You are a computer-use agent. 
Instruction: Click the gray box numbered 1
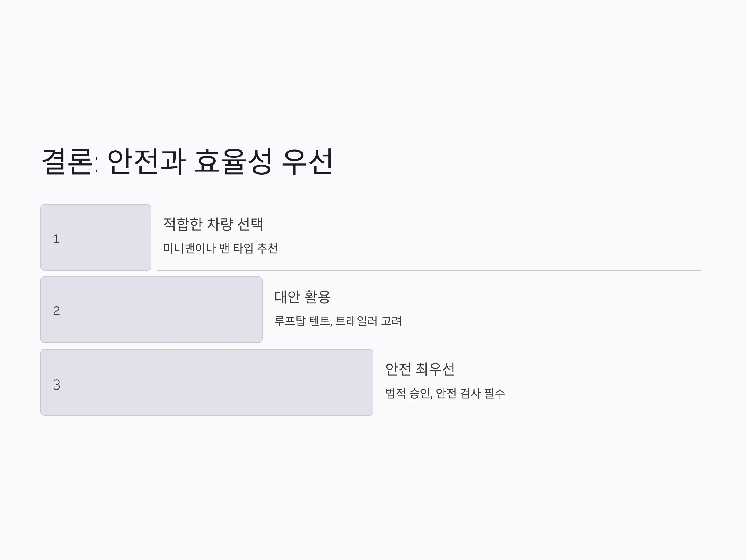pos(96,237)
